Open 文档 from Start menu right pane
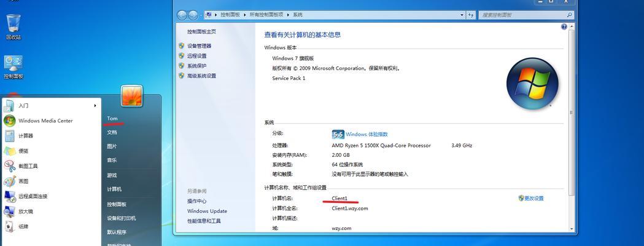This screenshot has height=246, width=644. point(112,132)
